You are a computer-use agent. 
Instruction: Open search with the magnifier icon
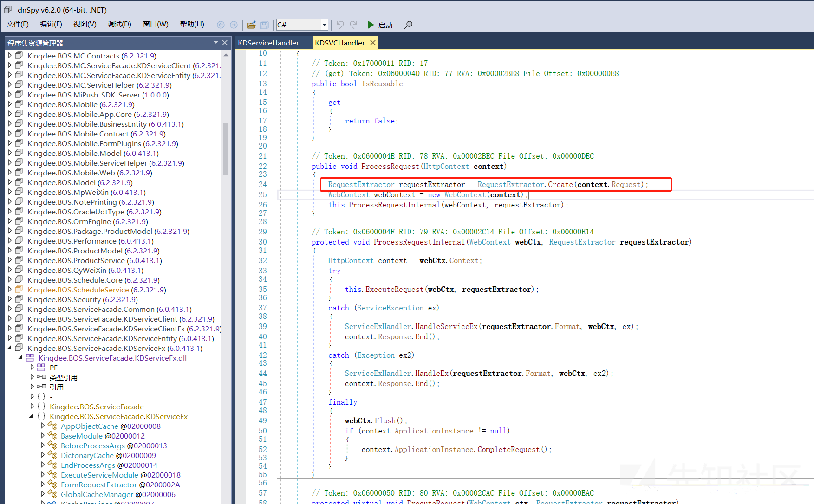(408, 25)
